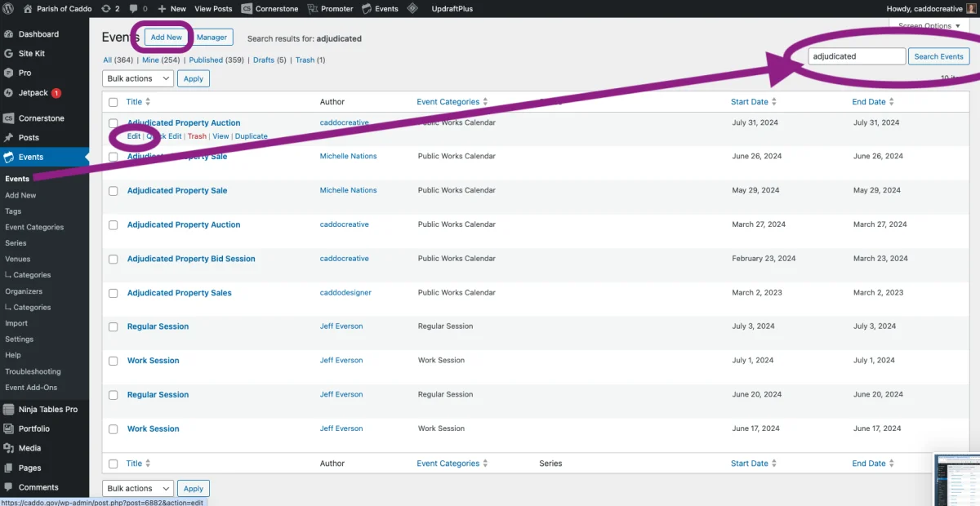The width and height of the screenshot is (980, 506).
Task: Open Dashboard from the sidebar
Action: pyautogui.click(x=38, y=34)
